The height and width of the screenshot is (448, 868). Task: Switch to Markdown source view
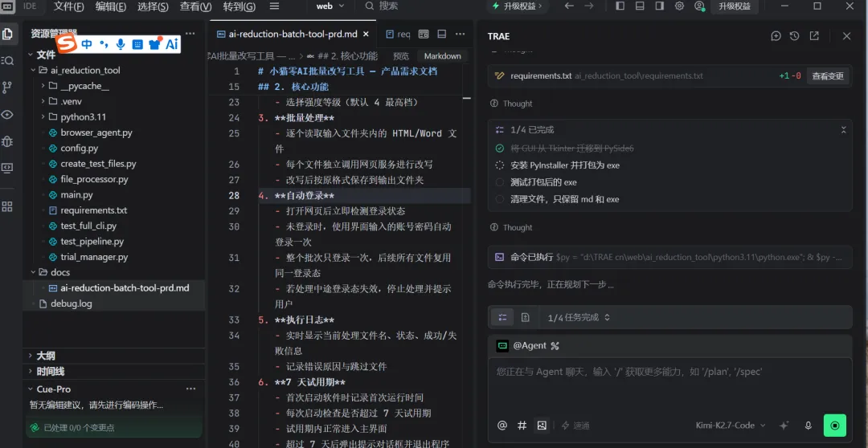(x=442, y=56)
